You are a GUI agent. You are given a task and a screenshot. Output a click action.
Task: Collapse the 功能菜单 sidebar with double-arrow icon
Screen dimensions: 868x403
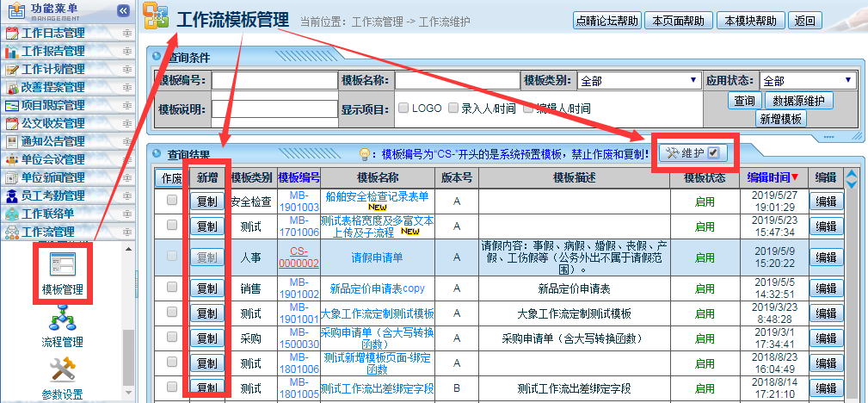pyautogui.click(x=123, y=10)
